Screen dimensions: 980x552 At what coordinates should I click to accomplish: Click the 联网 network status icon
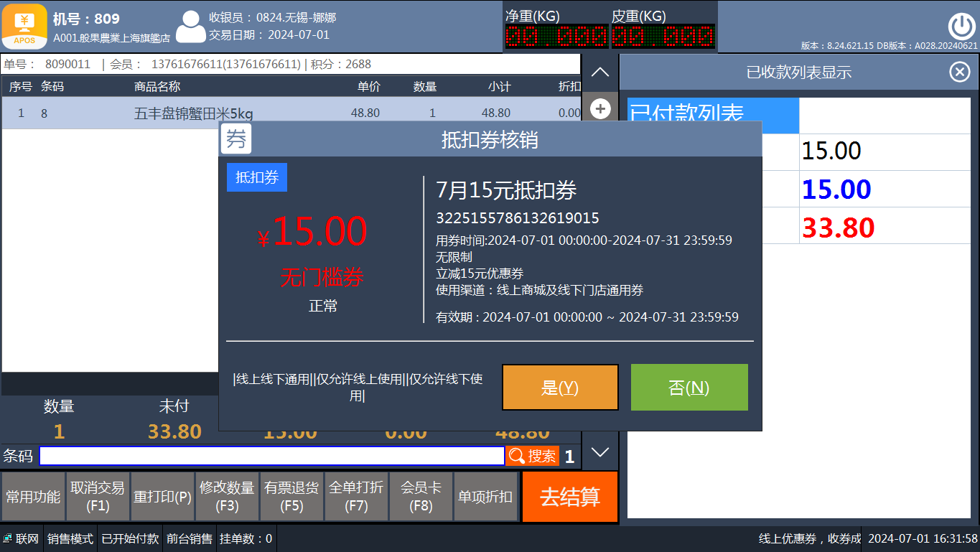click(8, 538)
